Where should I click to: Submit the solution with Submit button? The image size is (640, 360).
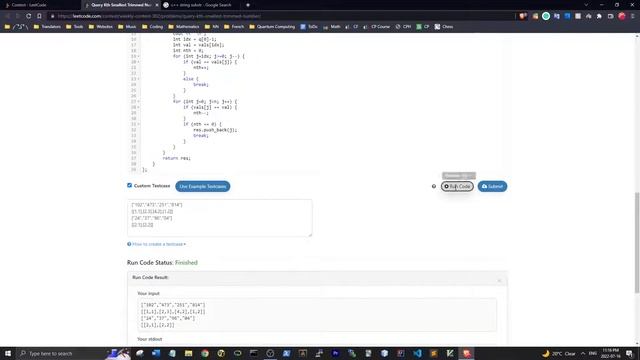click(492, 187)
